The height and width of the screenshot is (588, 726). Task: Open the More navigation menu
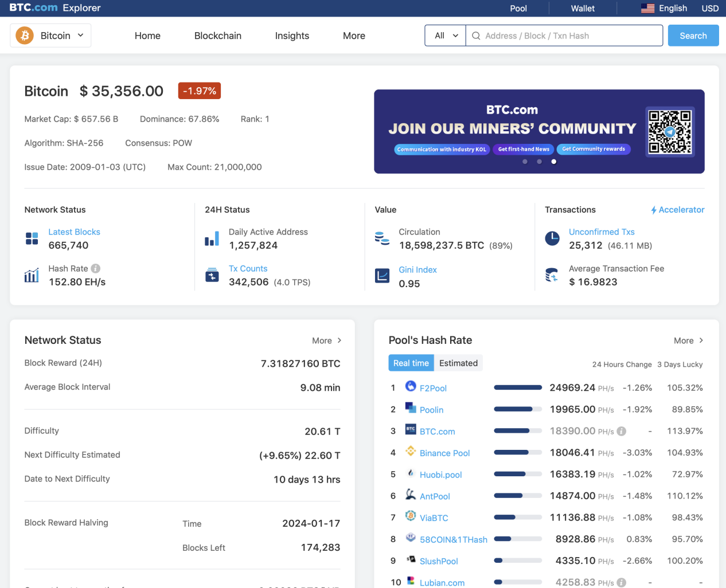(354, 36)
